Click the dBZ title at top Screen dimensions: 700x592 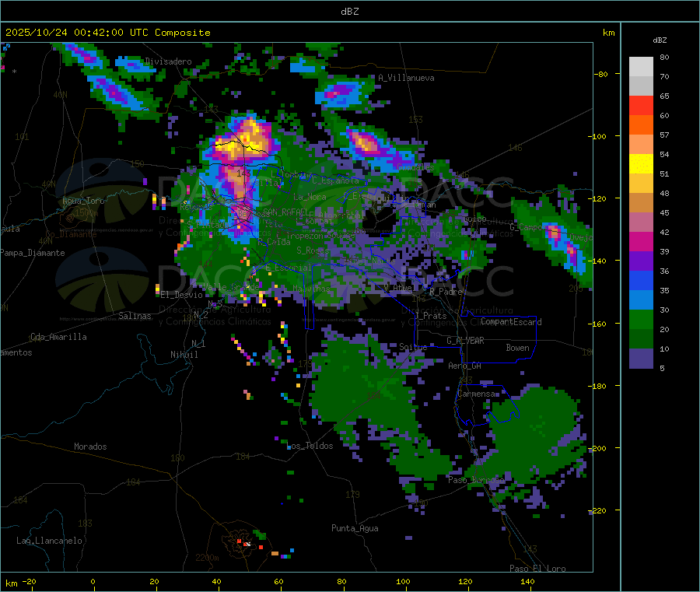point(349,12)
